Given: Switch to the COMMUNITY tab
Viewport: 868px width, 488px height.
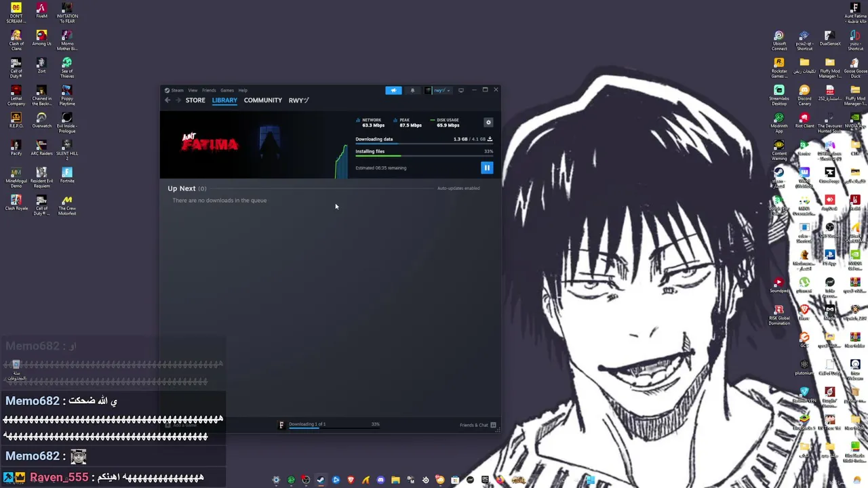Looking at the screenshot, I should pyautogui.click(x=263, y=100).
